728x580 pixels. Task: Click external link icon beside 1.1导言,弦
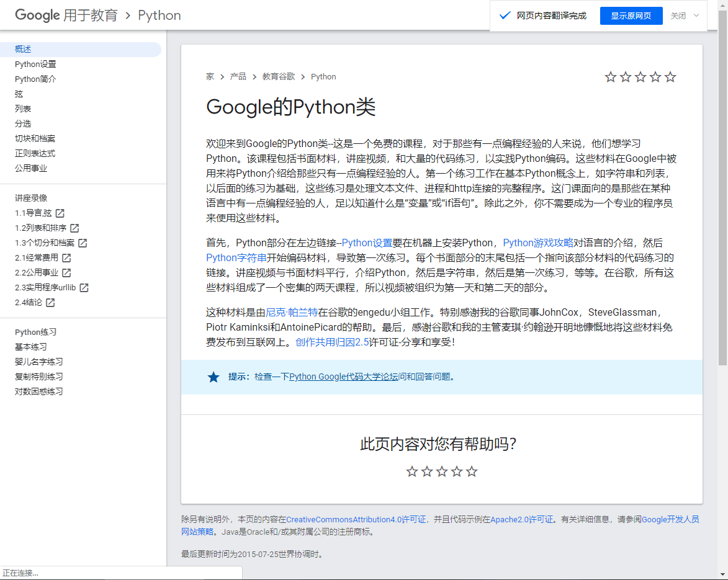pos(60,213)
